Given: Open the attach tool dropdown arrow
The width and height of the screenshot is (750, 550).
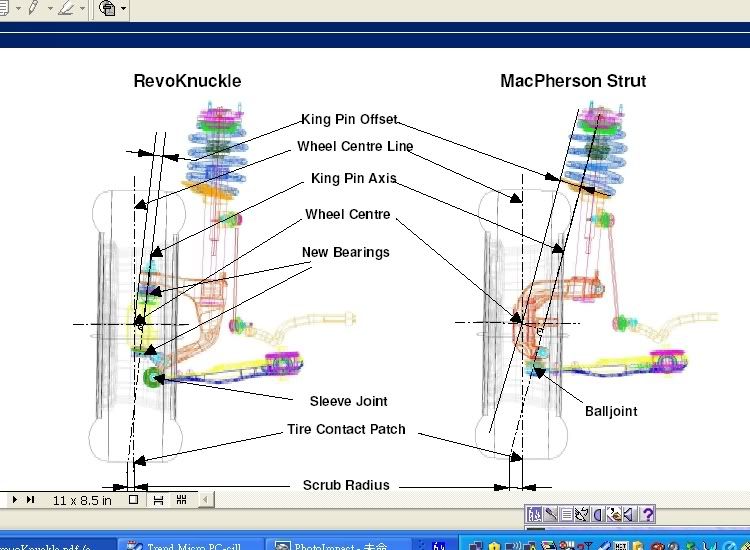Looking at the screenshot, I should tap(123, 8).
